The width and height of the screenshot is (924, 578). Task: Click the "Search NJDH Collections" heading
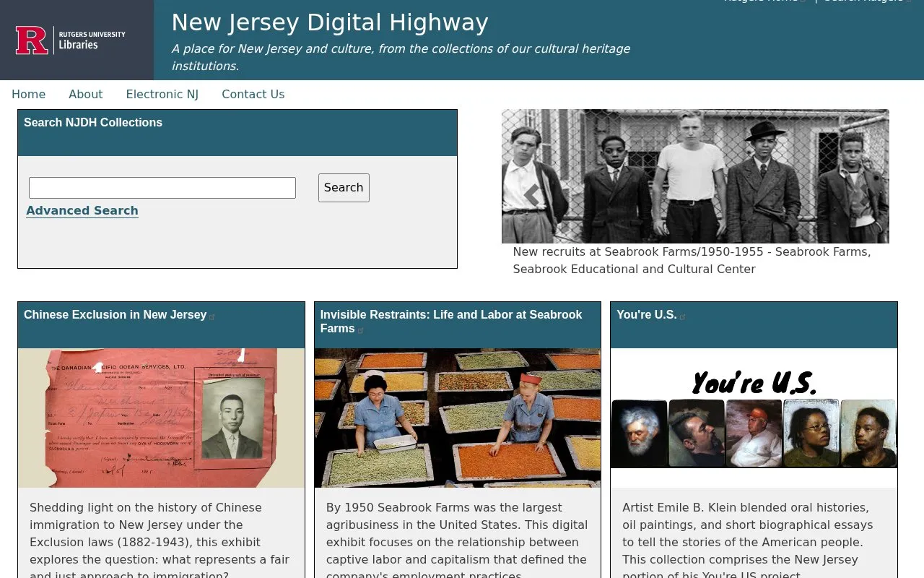coord(93,123)
